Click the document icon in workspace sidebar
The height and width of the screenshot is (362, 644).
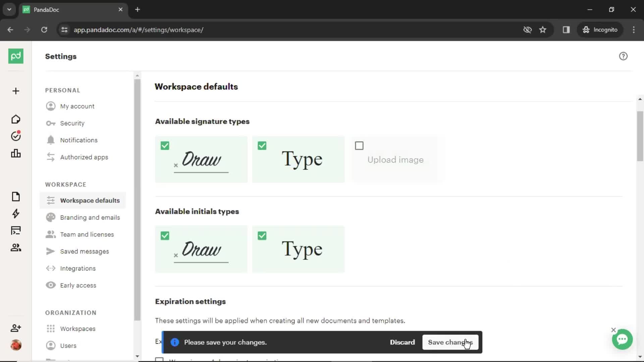click(15, 197)
